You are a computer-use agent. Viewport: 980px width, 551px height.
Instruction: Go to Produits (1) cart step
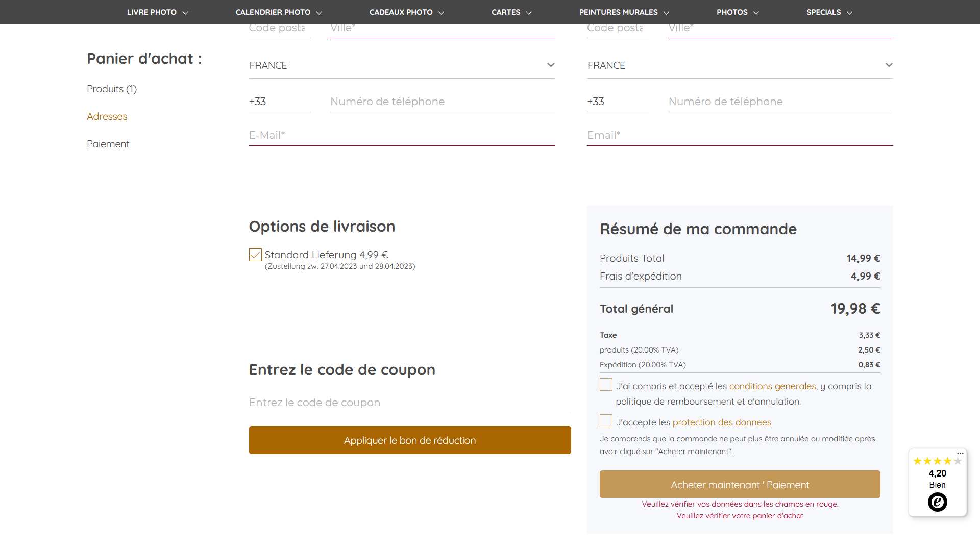112,89
